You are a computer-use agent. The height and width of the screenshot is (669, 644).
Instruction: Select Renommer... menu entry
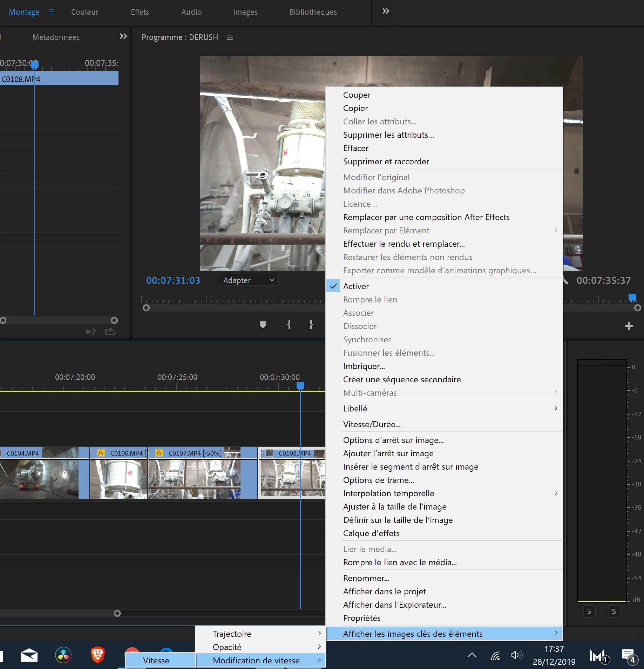pos(444,578)
